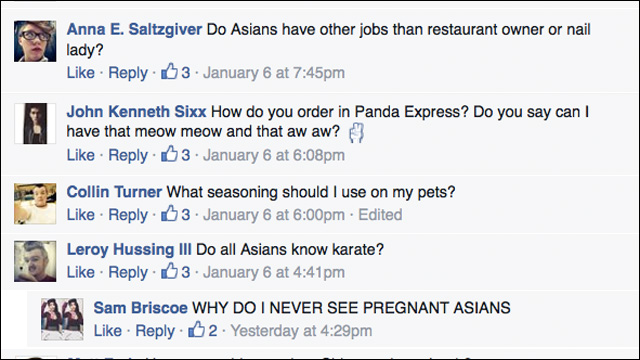Like Collin Turner's comment
The width and height of the screenshot is (640, 360).
pos(80,215)
